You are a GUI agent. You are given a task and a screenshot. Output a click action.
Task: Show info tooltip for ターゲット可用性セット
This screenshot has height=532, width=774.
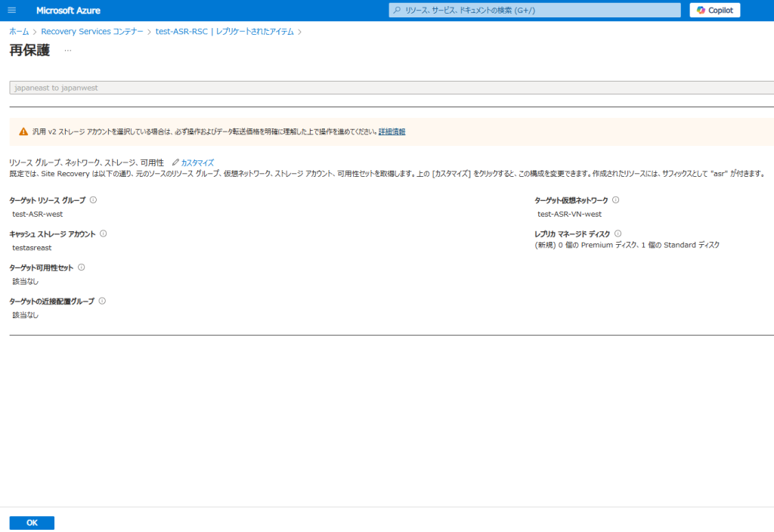[81, 268]
